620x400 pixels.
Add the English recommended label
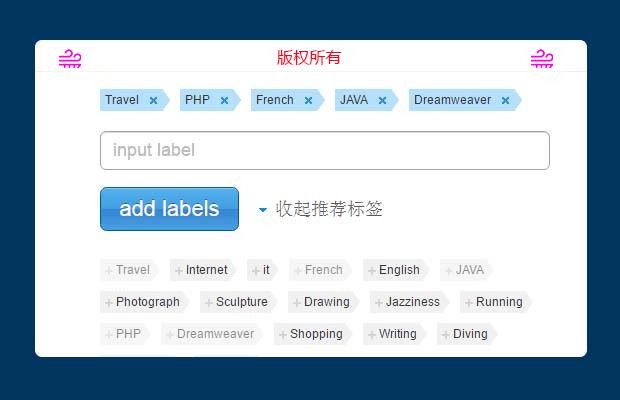pos(398,270)
